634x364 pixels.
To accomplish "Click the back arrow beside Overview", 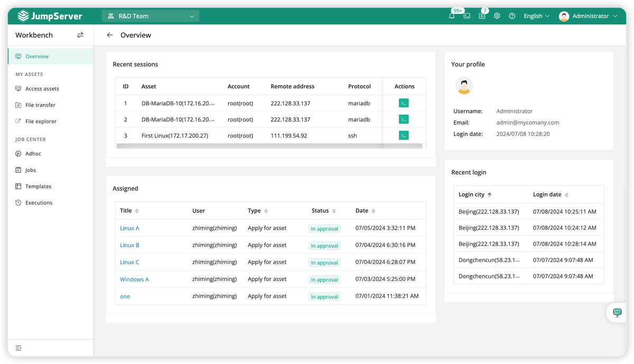I will (110, 35).
